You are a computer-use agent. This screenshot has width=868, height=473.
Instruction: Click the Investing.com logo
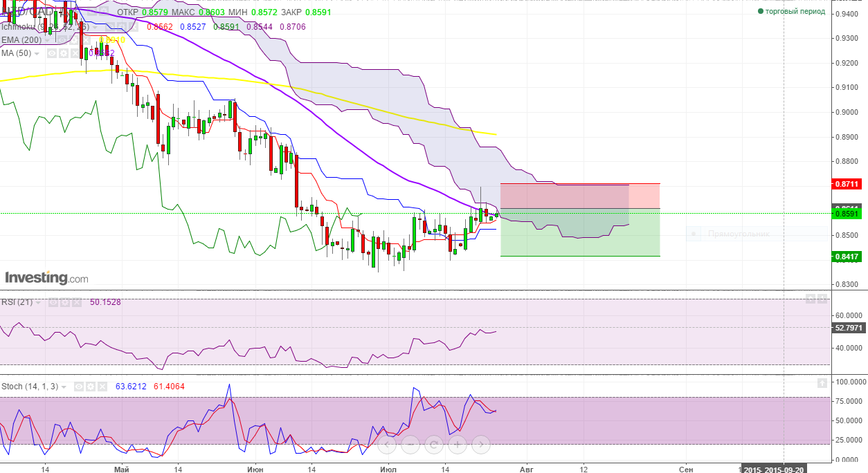[46, 278]
